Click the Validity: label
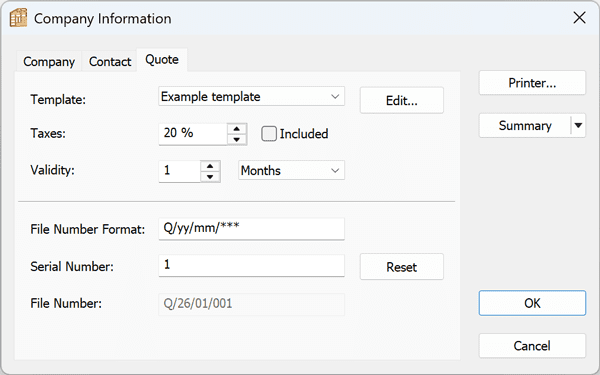The height and width of the screenshot is (375, 600). (x=52, y=170)
